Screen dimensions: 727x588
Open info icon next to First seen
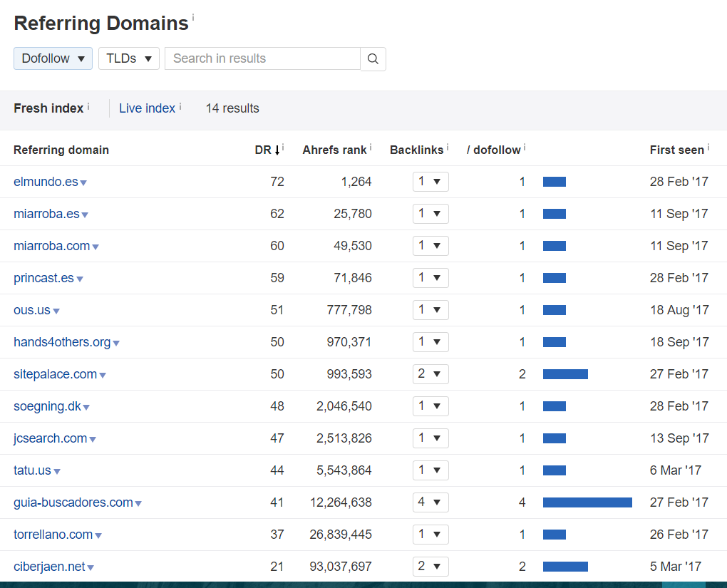tap(708, 148)
